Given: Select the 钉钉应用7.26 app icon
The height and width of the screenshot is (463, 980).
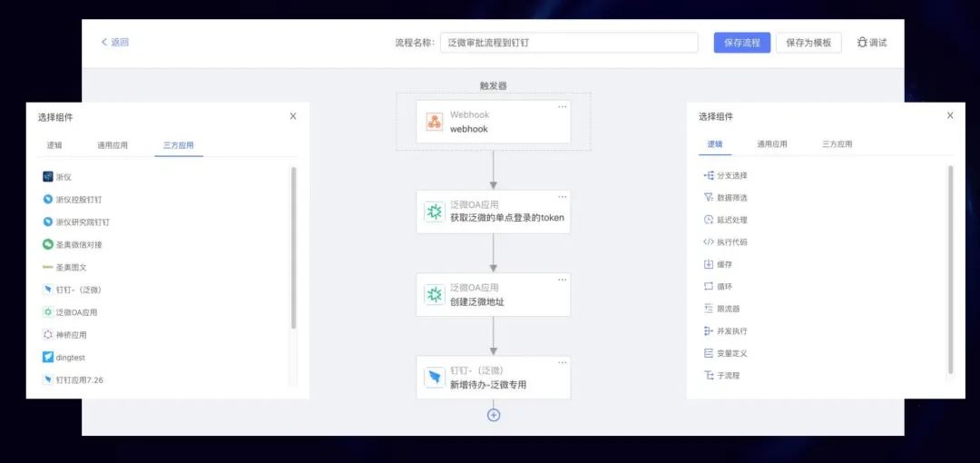Looking at the screenshot, I should pyautogui.click(x=47, y=379).
